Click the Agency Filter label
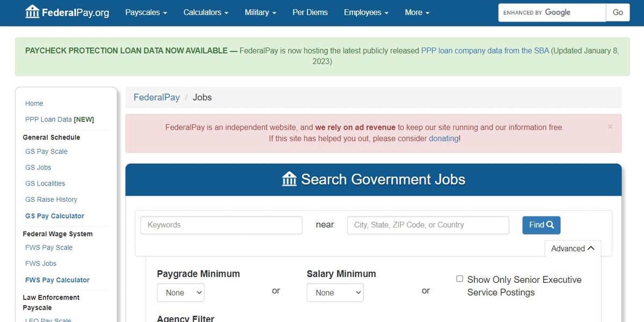The width and height of the screenshot is (644, 322). (x=186, y=319)
